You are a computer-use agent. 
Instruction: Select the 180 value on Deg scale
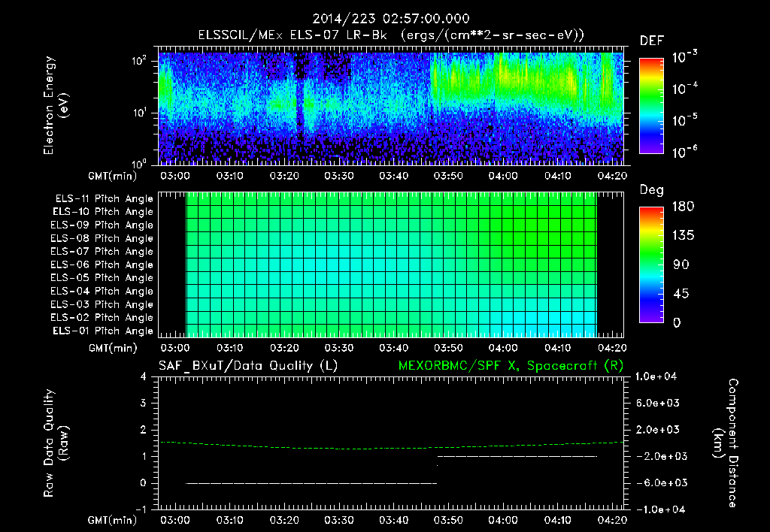pyautogui.click(x=683, y=207)
